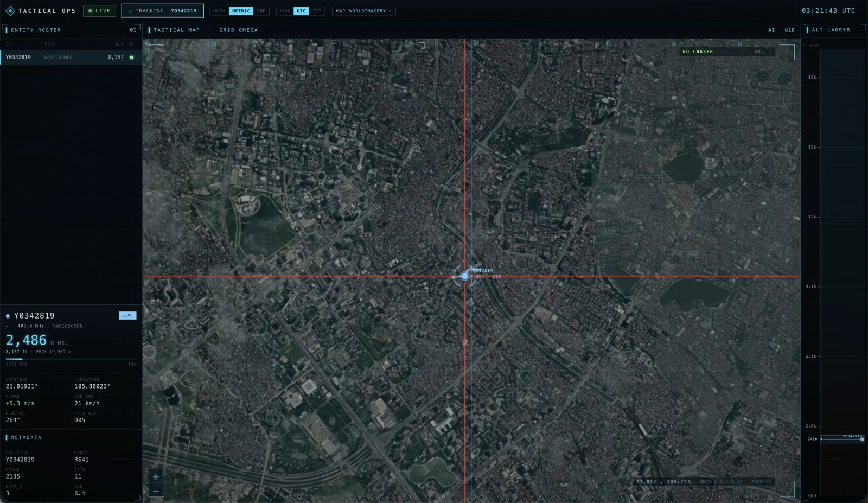The image size is (868, 503).
Task: Click the TRACKING Y0342819 indicator
Action: pos(163,11)
